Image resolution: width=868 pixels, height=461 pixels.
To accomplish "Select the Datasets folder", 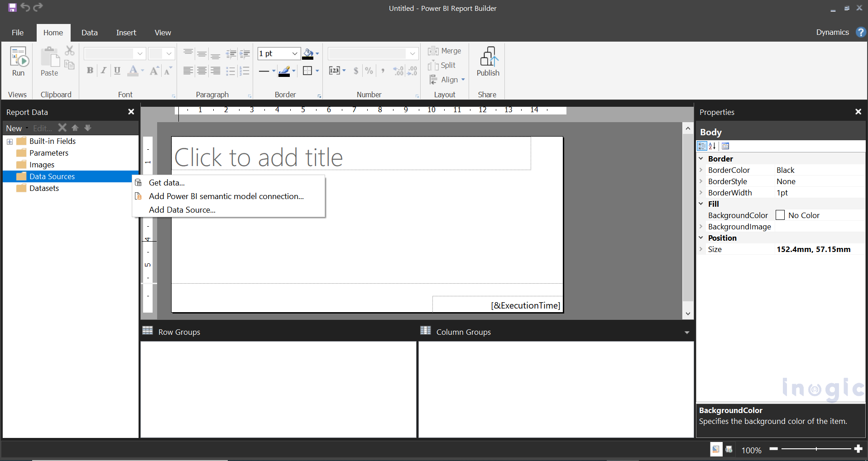I will click(x=44, y=188).
